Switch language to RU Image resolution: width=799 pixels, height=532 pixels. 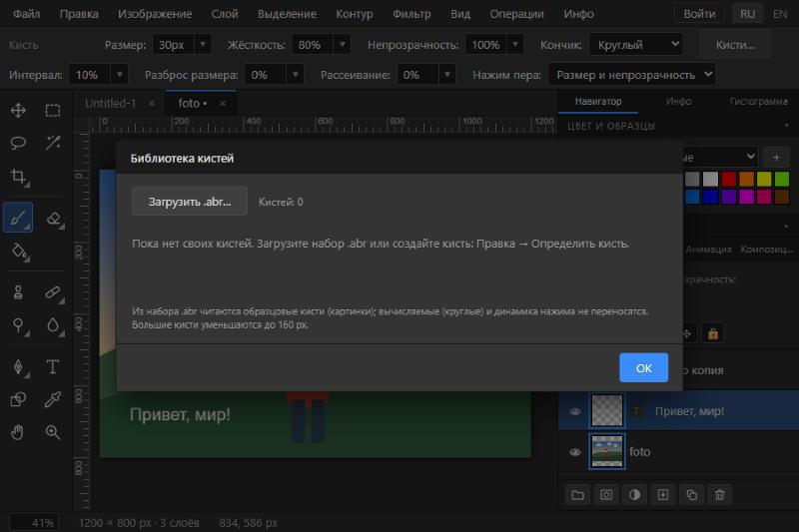click(747, 14)
